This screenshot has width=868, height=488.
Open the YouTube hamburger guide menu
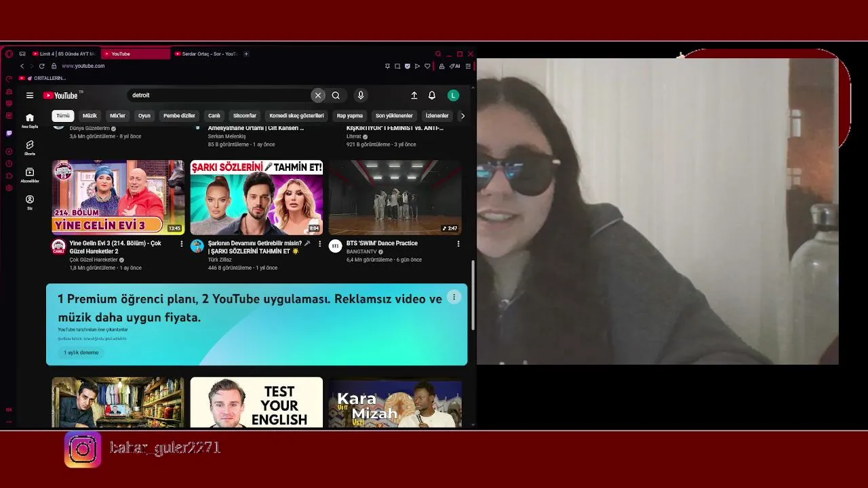tap(30, 96)
